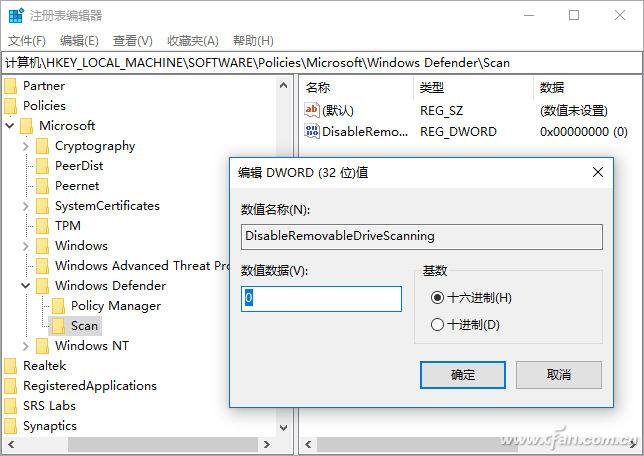Image resolution: width=644 pixels, height=456 pixels.
Task: Expand the Windows tree node
Action: point(26,246)
